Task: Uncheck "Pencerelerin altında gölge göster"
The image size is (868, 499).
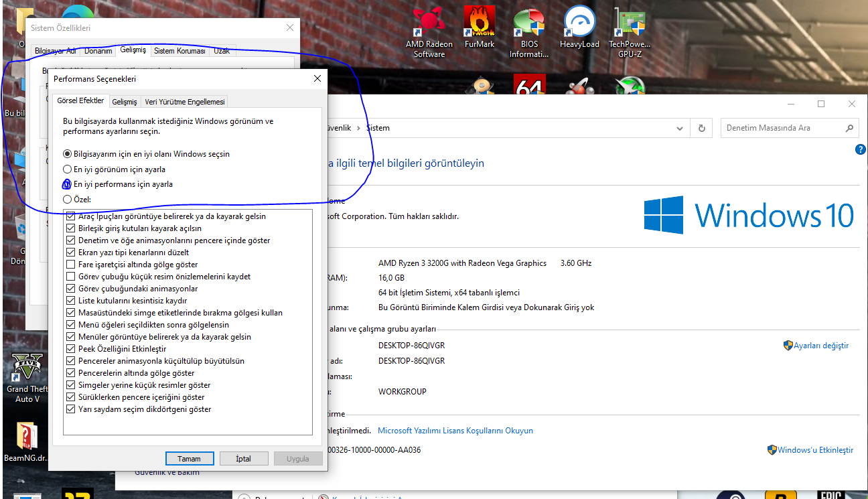Action: pos(71,373)
